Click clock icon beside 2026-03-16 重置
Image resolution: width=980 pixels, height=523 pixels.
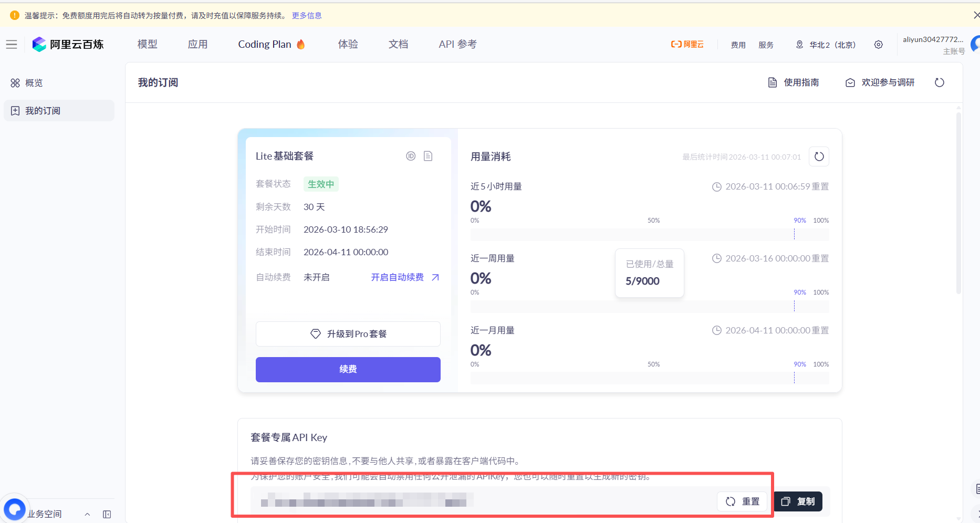(716, 259)
